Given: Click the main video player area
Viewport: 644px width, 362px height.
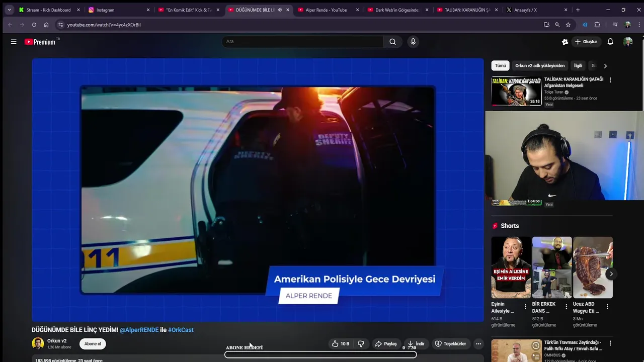Looking at the screenshot, I should point(258,190).
